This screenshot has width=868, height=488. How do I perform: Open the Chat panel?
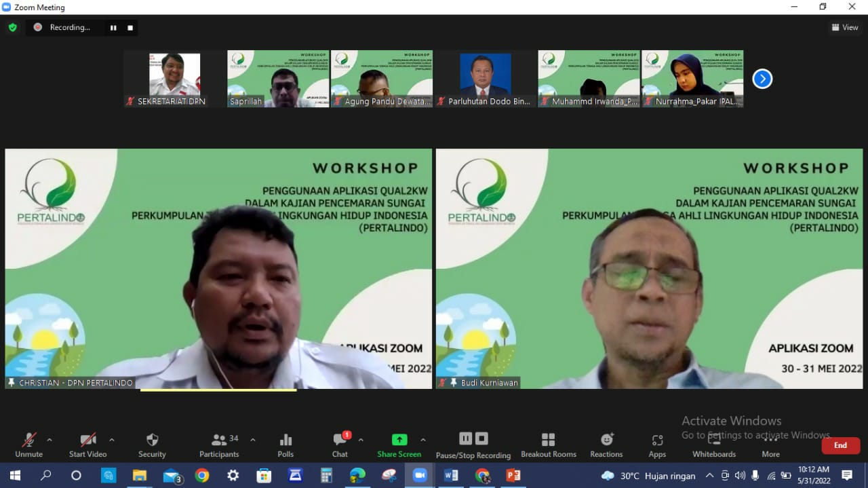pyautogui.click(x=340, y=445)
